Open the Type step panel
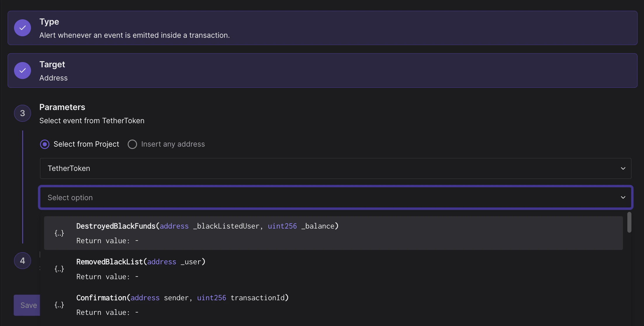This screenshot has width=644, height=326. click(322, 28)
